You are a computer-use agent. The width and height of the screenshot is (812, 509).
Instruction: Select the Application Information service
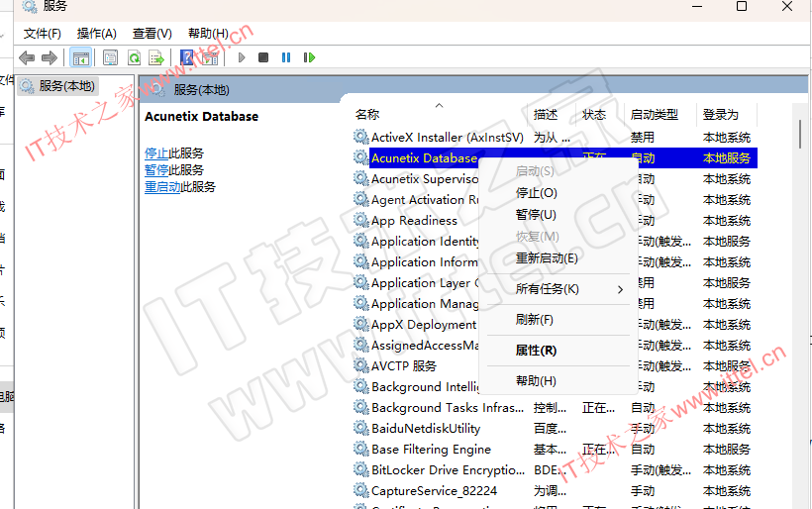tap(425, 262)
